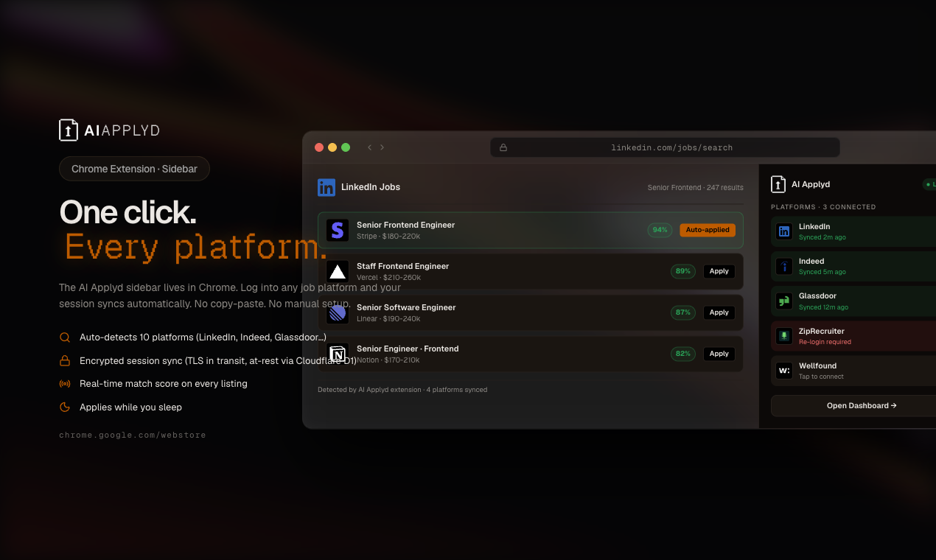Click the PLATFORMS · 3 CONNECTED heading

[x=823, y=207]
